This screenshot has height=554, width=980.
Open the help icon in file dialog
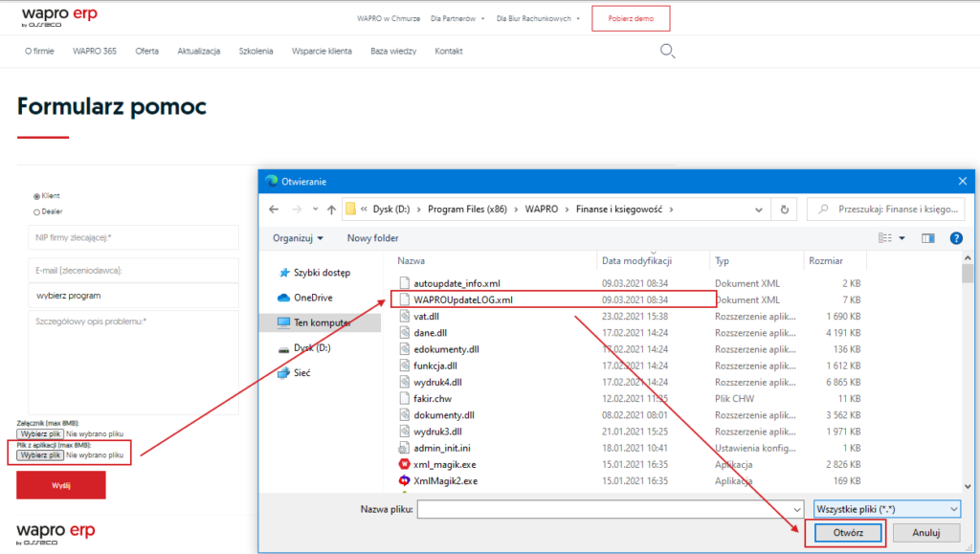point(956,238)
